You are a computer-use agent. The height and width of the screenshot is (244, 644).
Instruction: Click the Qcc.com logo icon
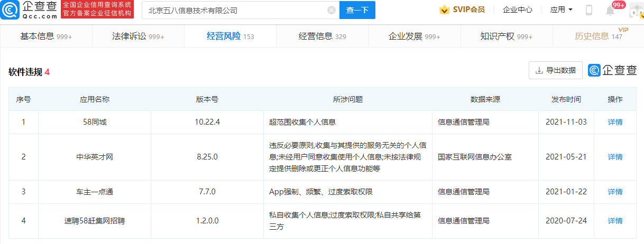[10, 10]
